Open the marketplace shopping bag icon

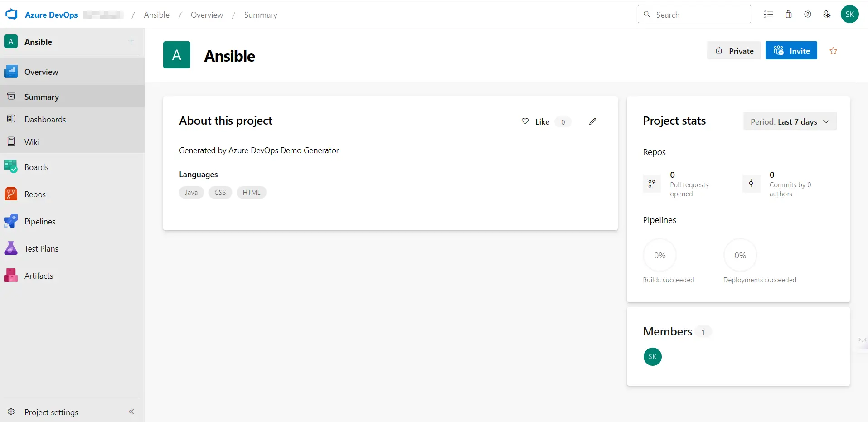point(789,15)
